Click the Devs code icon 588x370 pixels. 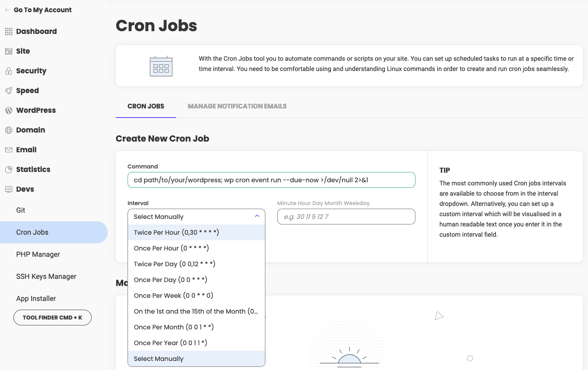click(9, 189)
